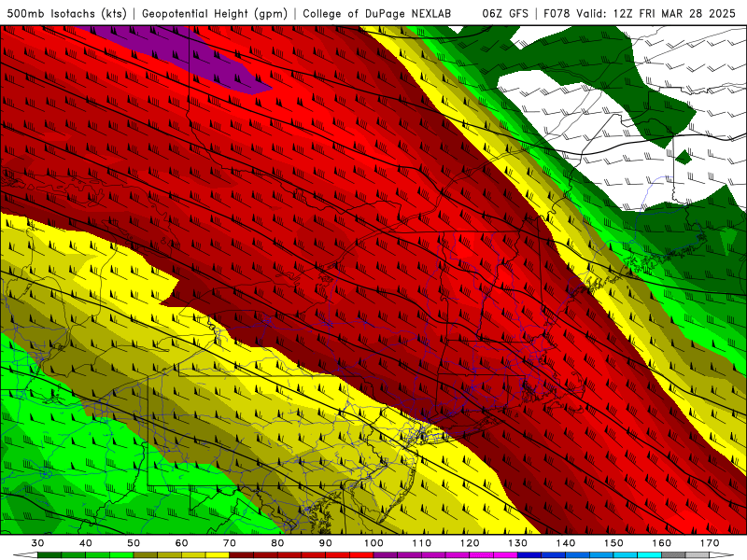Click the '110' color scale label

422,543
